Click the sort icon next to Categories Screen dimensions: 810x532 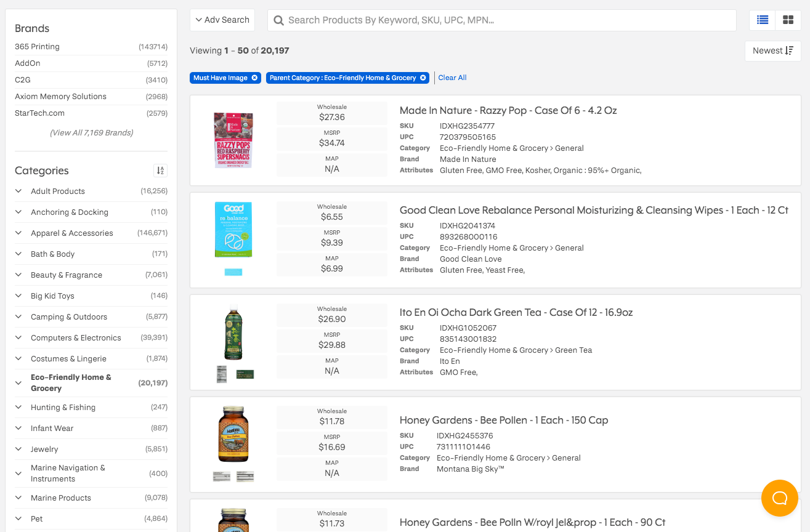(x=160, y=170)
